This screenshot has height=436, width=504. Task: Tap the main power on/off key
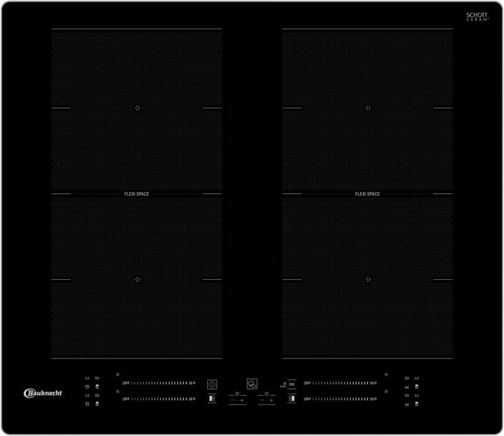(x=212, y=384)
